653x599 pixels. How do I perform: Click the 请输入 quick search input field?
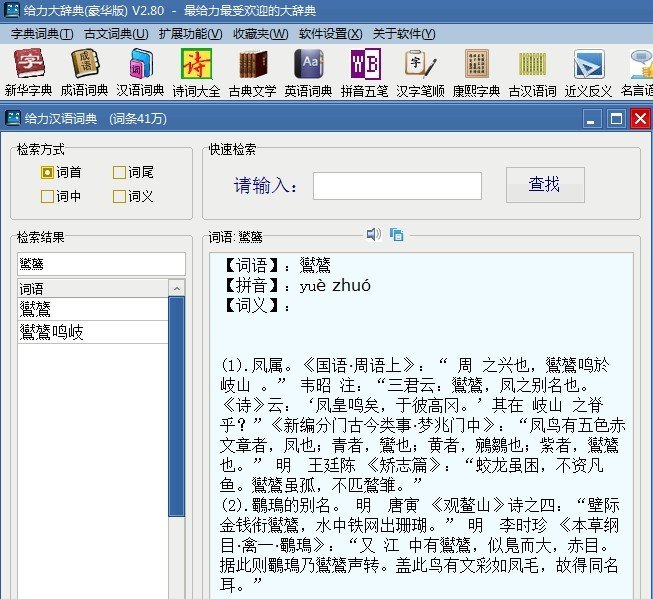click(397, 185)
